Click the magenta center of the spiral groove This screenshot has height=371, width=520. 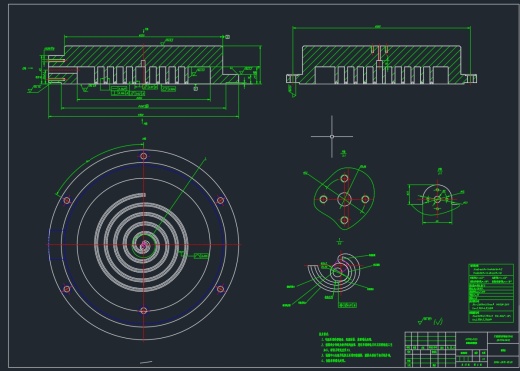[x=144, y=246]
